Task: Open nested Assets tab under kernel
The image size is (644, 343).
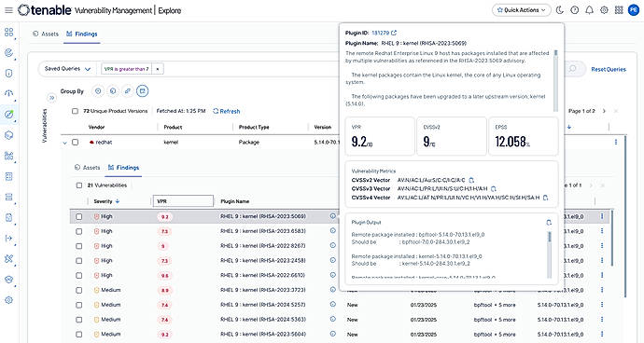Action: click(87, 168)
